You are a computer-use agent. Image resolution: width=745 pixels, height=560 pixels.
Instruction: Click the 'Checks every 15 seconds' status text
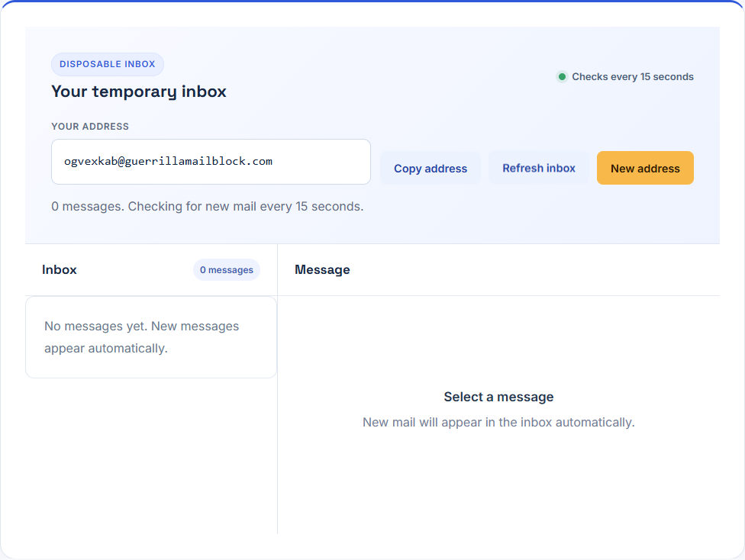click(x=632, y=76)
